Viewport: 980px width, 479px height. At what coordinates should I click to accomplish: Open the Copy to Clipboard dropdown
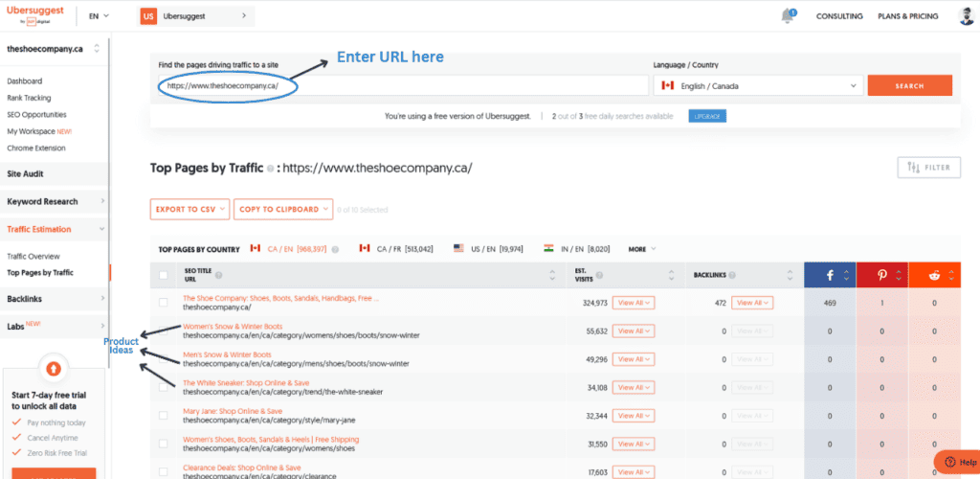click(x=283, y=210)
